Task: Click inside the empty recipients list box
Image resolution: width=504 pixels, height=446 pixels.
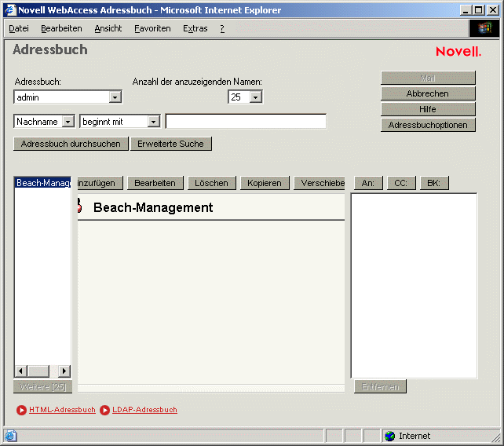Action: pos(414,286)
